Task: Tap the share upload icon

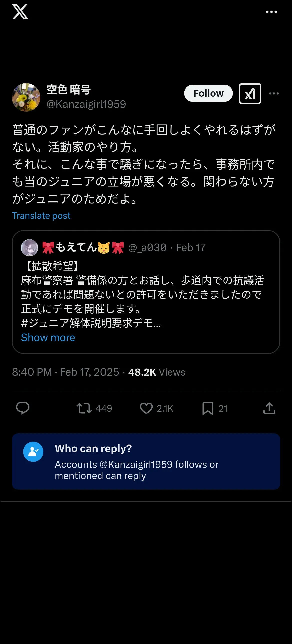Action: point(269,408)
